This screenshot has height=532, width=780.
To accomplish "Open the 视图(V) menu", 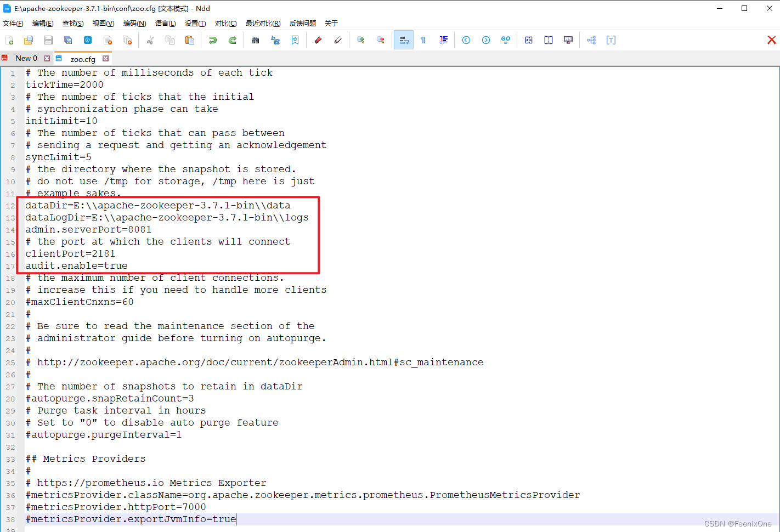I will 103,24.
